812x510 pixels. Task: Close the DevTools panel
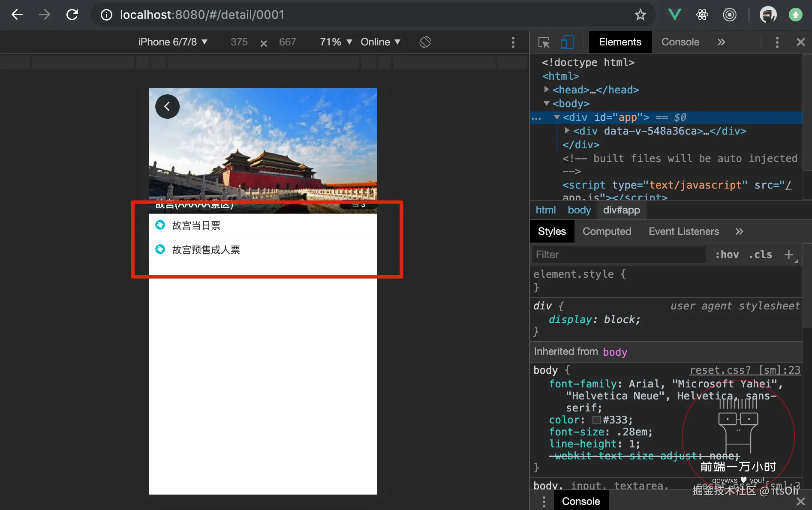point(800,42)
